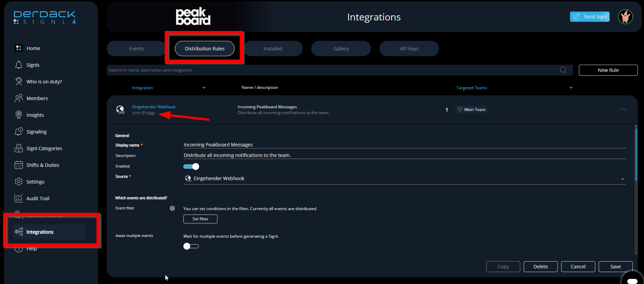Click the Name / description column header
644x284 pixels.
point(260,88)
